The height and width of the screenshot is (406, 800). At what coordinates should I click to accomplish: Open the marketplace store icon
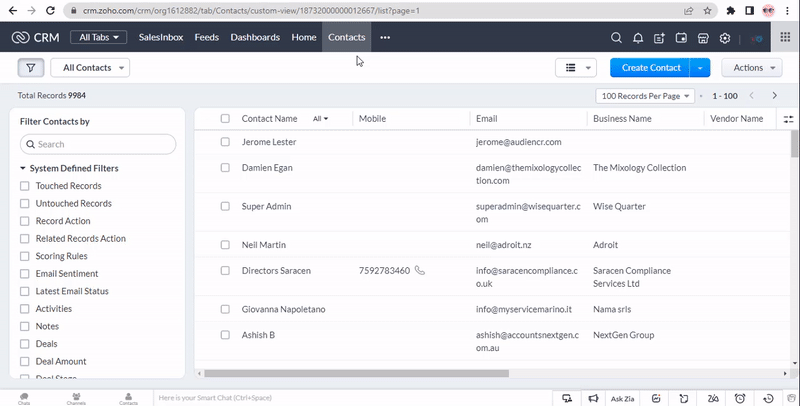pos(703,38)
